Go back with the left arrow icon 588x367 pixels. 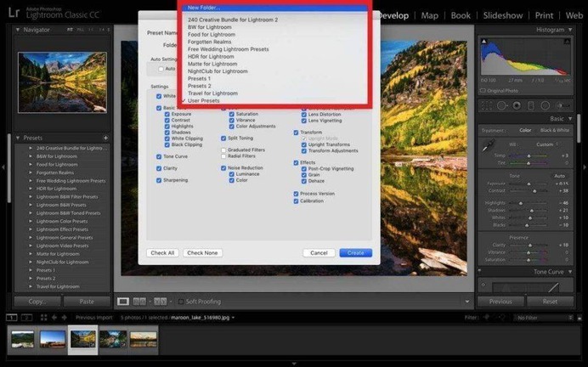pos(54,318)
